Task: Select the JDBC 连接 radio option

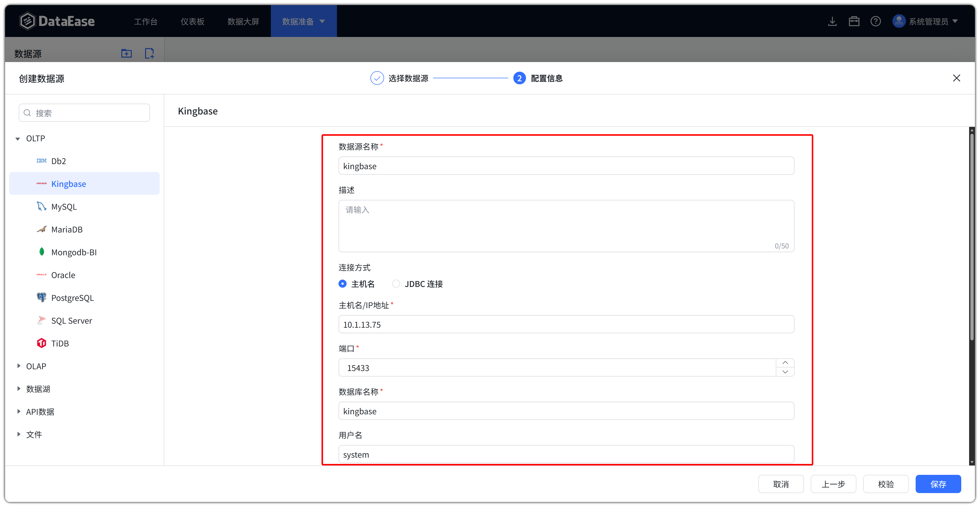Action: coord(396,284)
